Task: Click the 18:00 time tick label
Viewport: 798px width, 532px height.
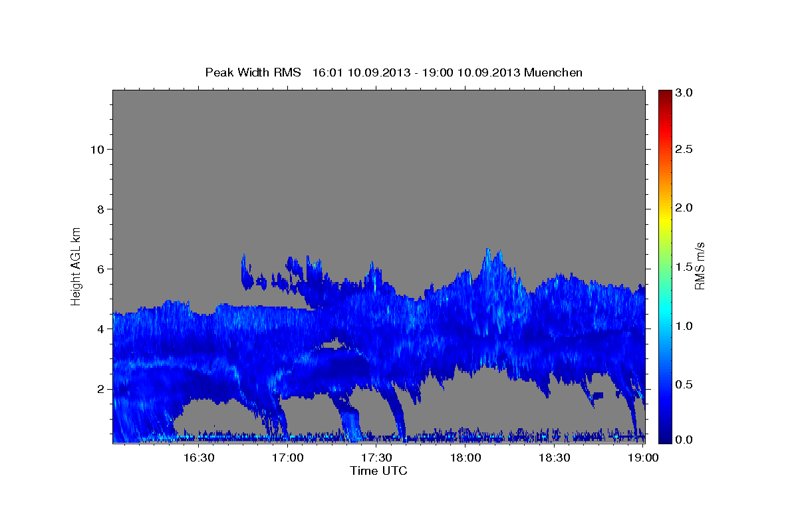Action: 465,458
